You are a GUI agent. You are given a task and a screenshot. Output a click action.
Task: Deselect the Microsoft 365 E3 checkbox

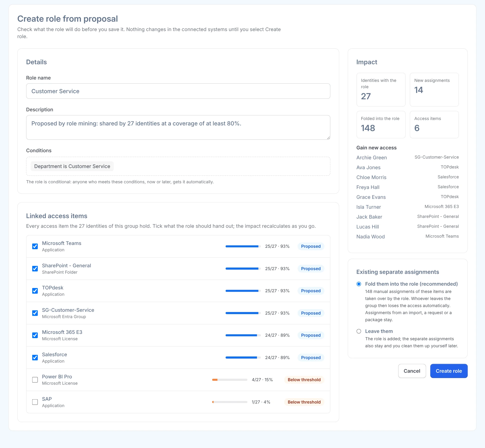tap(35, 335)
